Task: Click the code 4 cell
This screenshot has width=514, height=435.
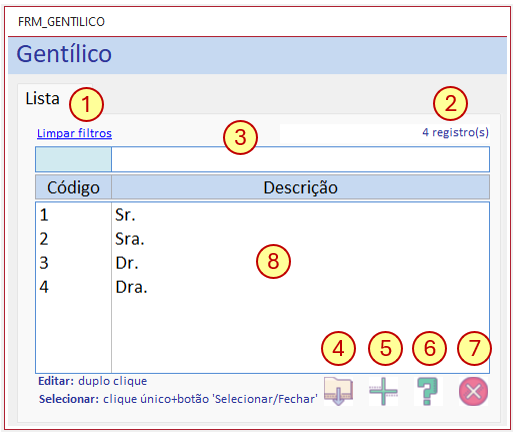Action: coord(44,287)
